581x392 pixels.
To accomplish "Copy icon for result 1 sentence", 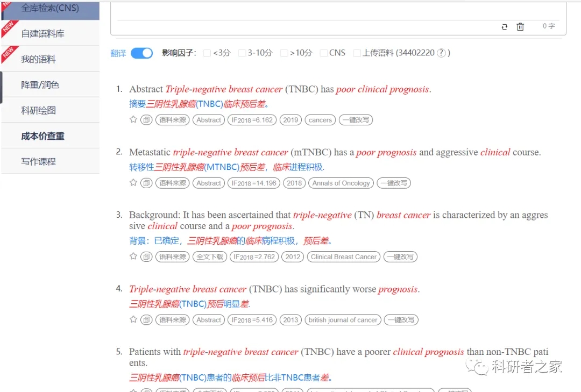I will tap(146, 120).
